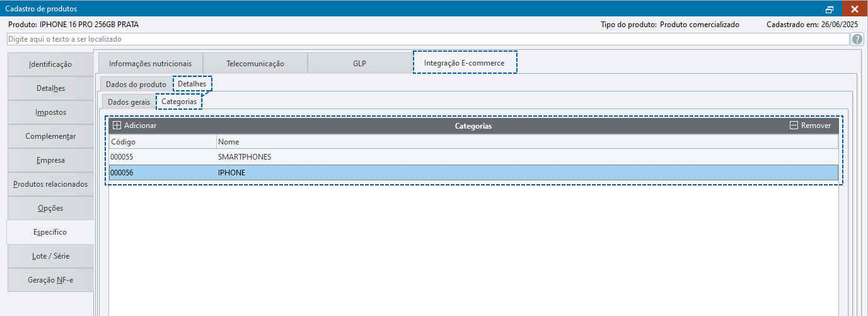Select the IPHONE category name
The height and width of the screenshot is (316, 868).
pyautogui.click(x=232, y=172)
